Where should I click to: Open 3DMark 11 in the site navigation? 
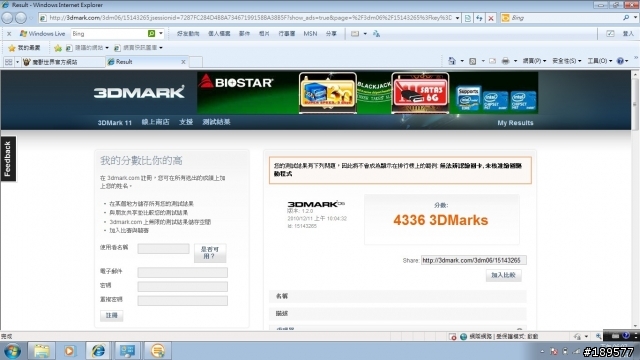pos(115,122)
